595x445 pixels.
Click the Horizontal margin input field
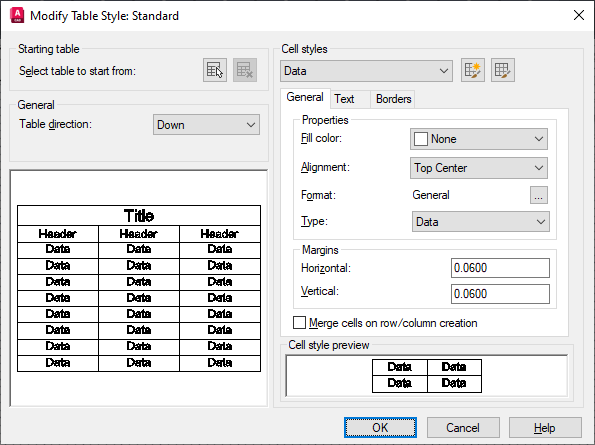tap(500, 268)
